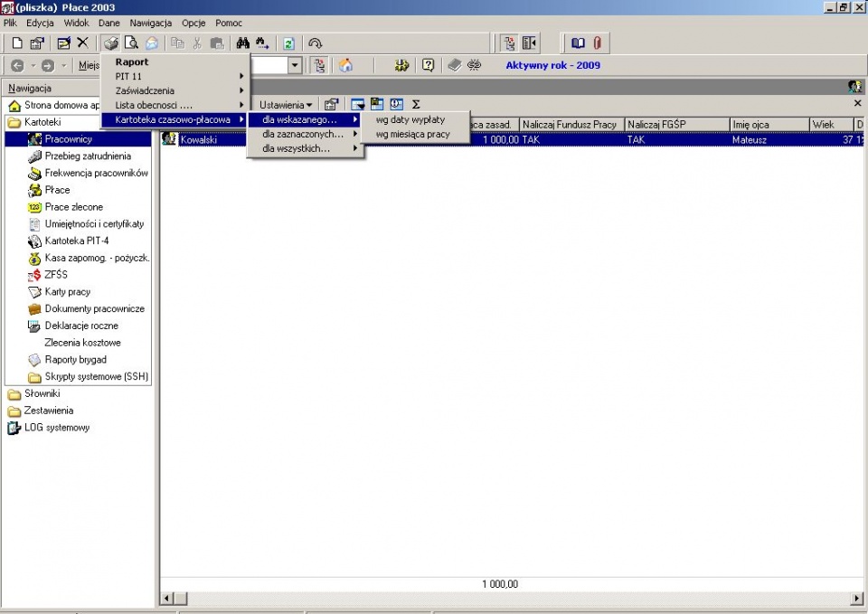Viewport: 868px width, 614px height.
Task: Open dla zaznaczonych submenu
Action: (305, 134)
